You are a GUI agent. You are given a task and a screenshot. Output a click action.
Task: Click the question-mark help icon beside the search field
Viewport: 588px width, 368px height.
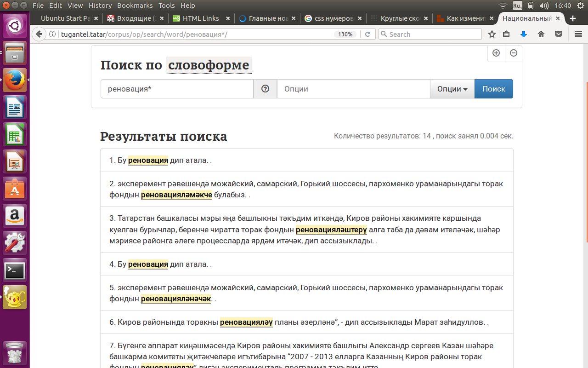tap(265, 88)
